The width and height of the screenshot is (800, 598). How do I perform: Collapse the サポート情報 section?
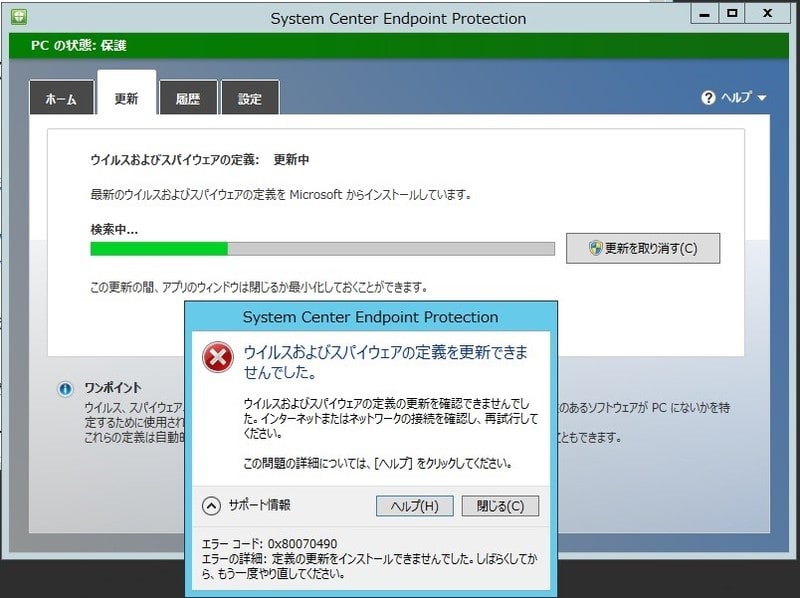[211, 506]
